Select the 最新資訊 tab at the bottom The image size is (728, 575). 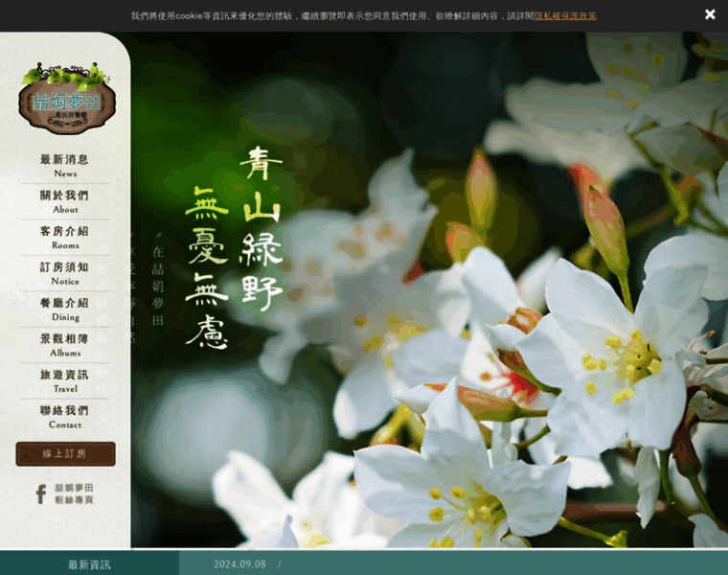pos(89,564)
